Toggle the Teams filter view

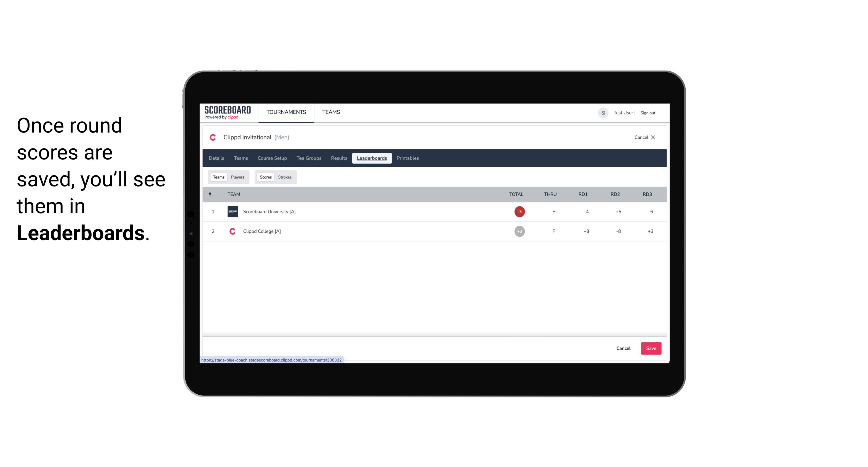(x=219, y=177)
